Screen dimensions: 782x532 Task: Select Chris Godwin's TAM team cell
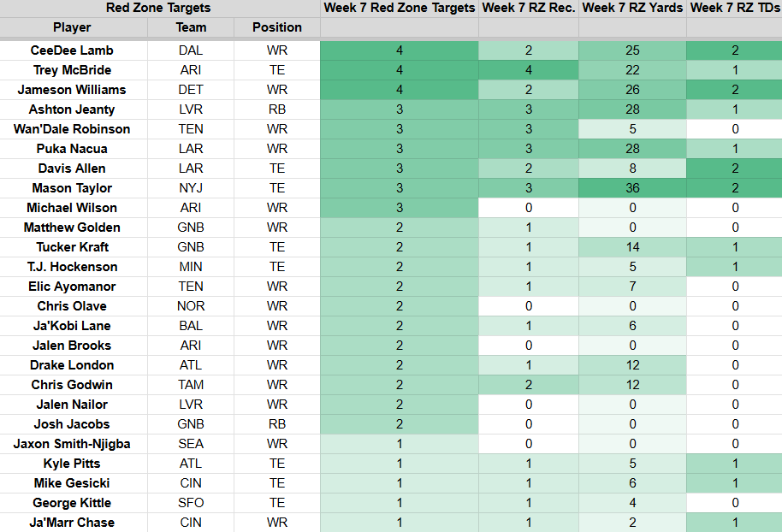[191, 385]
